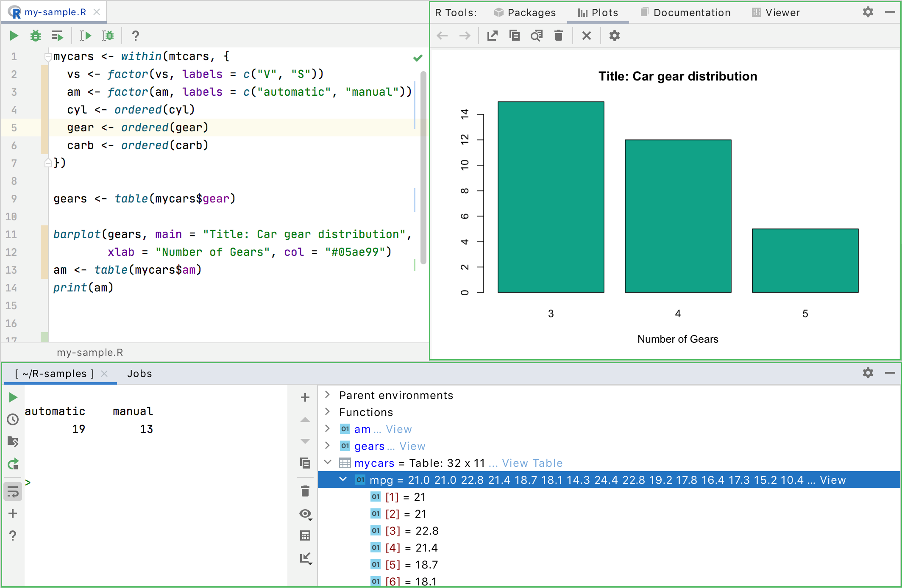Image resolution: width=902 pixels, height=588 pixels.
Task: Show variables as a table view
Action: click(305, 535)
